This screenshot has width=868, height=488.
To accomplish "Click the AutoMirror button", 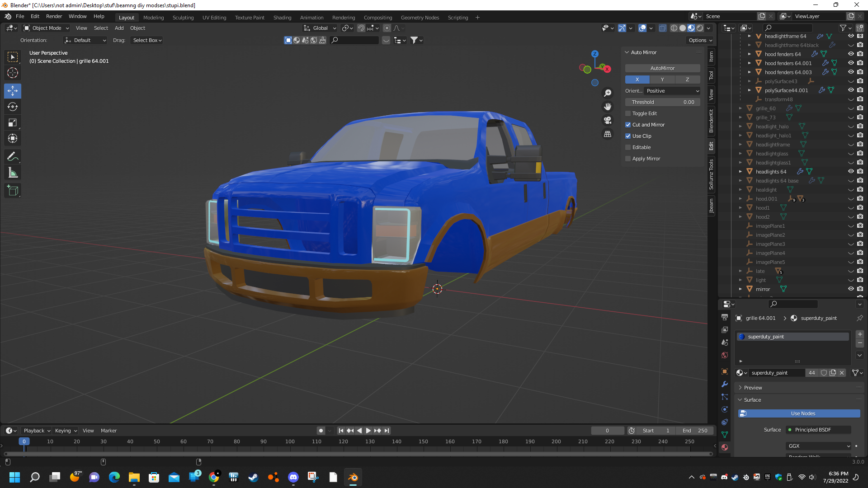I will [x=662, y=68].
